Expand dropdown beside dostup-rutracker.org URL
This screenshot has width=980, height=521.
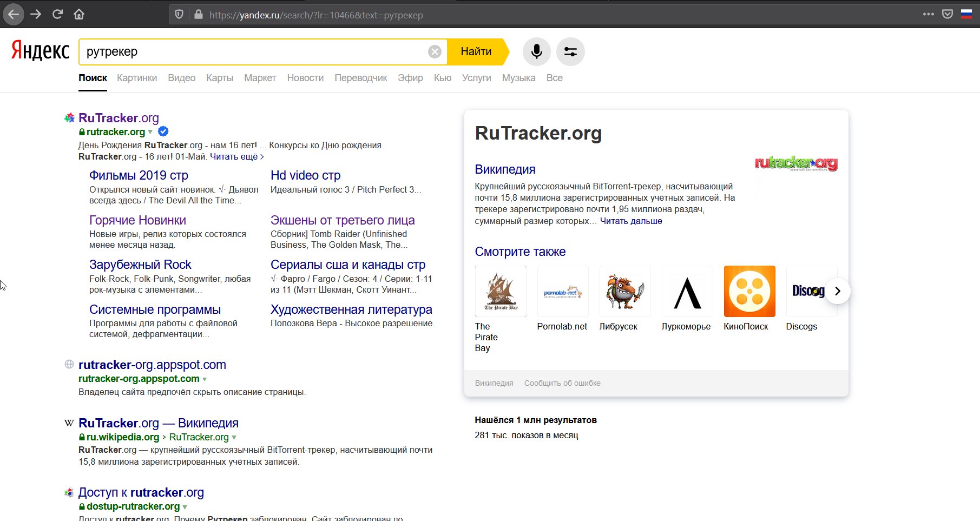185,507
